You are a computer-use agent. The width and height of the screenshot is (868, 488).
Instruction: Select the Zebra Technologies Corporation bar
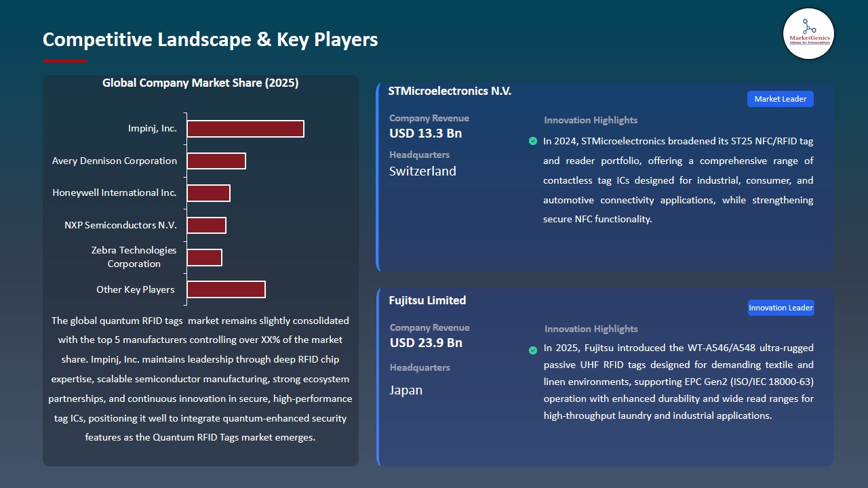pos(204,258)
